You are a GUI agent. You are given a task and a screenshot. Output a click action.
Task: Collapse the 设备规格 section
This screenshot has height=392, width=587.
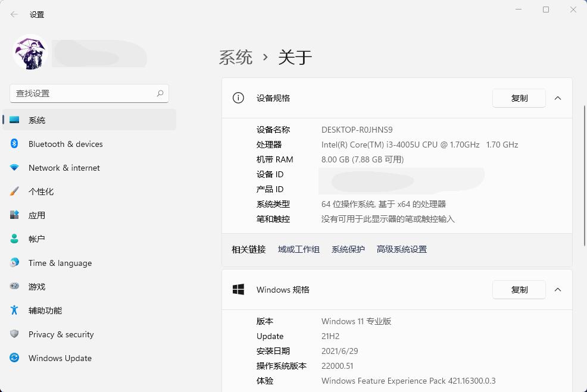[558, 98]
